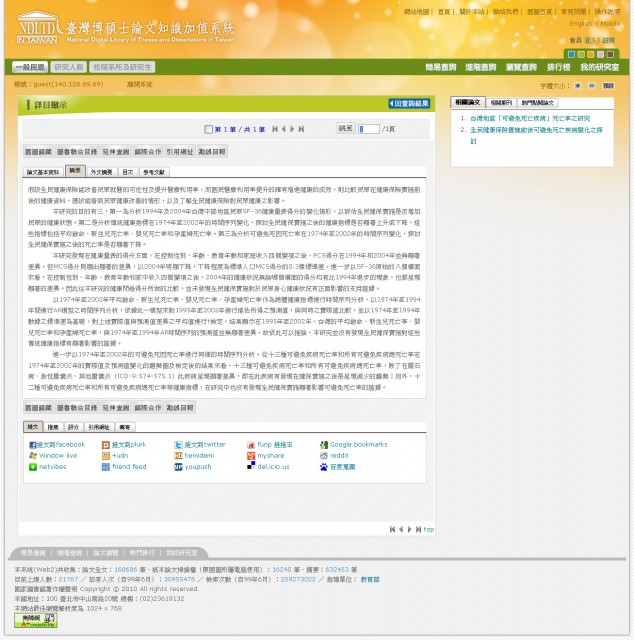Open the 教育部 link in footer
Image resolution: width=634 pixels, height=640 pixels.
370,580
